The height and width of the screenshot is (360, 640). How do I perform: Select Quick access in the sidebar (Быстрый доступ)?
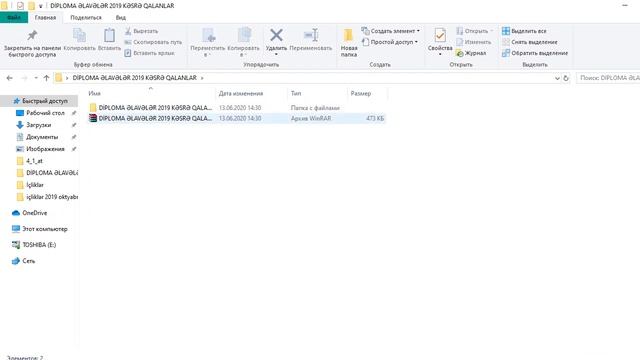tap(40, 101)
